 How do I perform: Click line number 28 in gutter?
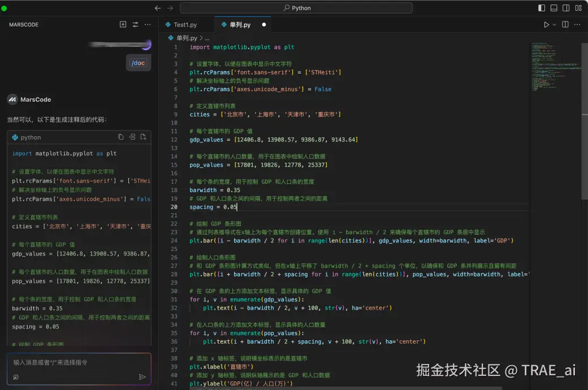pyautogui.click(x=174, y=274)
